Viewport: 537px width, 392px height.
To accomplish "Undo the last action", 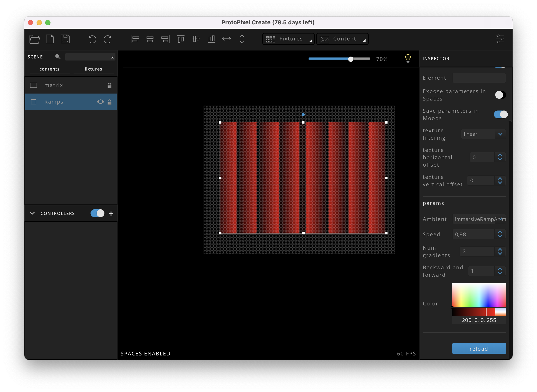I will tap(92, 39).
